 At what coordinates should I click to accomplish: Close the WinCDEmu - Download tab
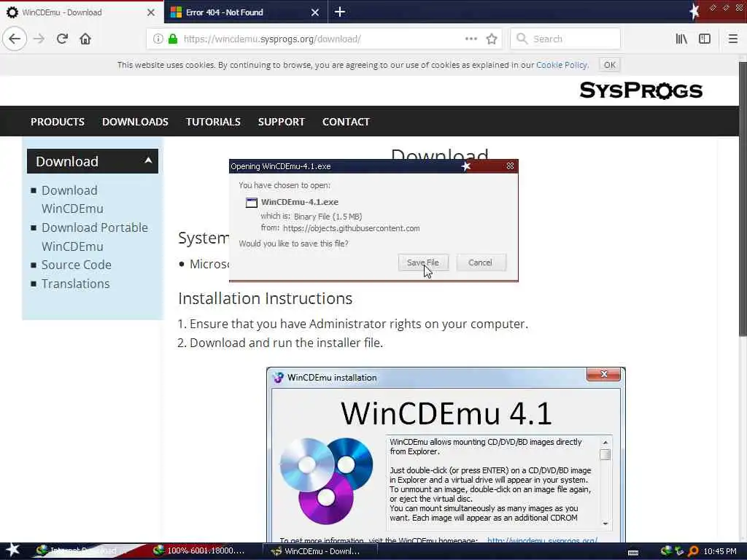[150, 12]
